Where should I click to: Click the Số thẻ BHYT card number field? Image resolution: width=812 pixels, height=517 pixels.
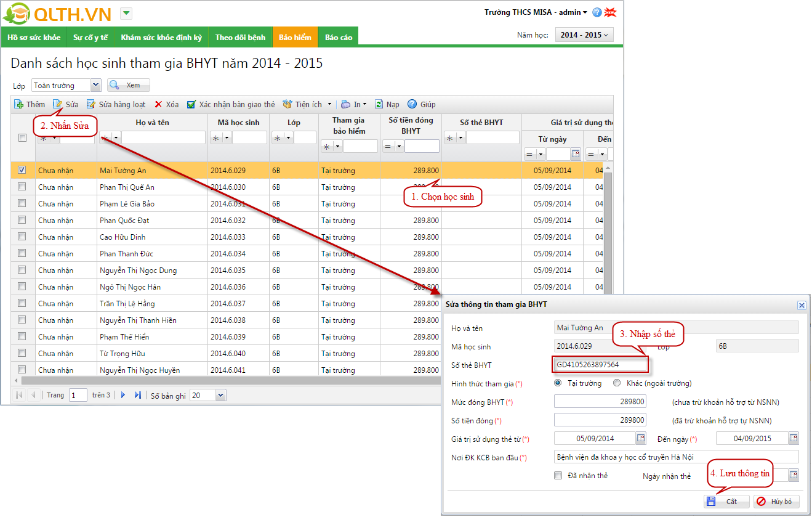coord(600,364)
